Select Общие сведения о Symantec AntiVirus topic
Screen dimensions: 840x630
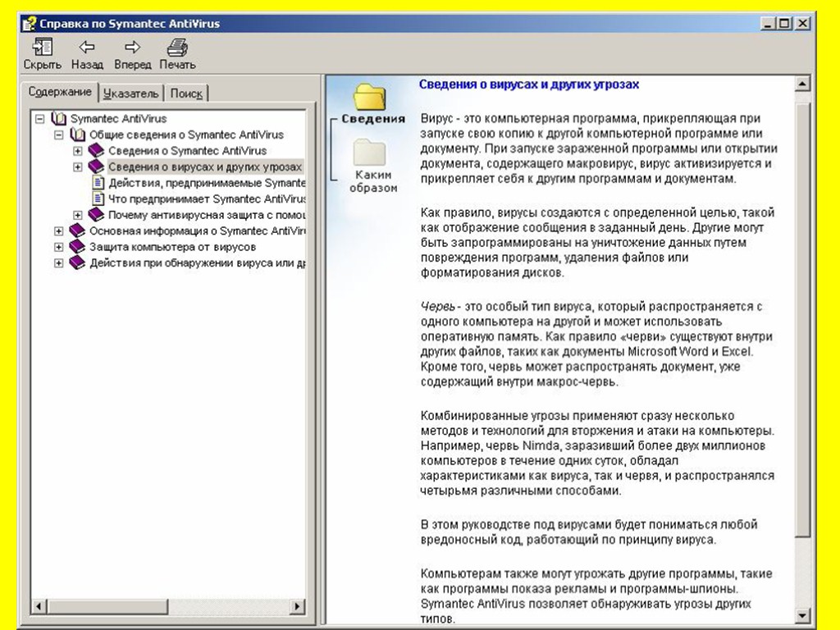[x=186, y=135]
